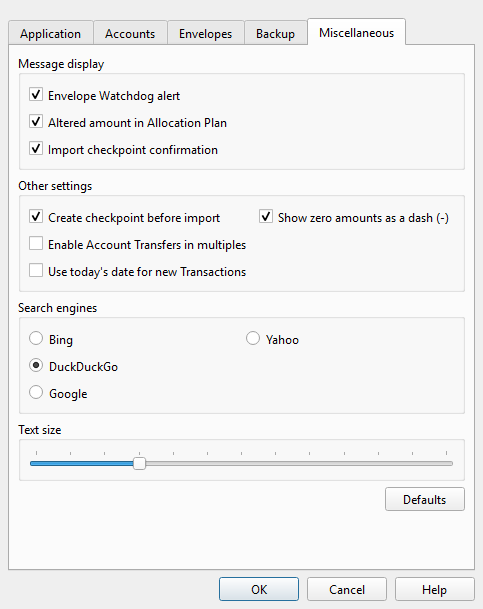Image resolution: width=483 pixels, height=609 pixels.
Task: Open Help for this dialog
Action: pyautogui.click(x=434, y=589)
